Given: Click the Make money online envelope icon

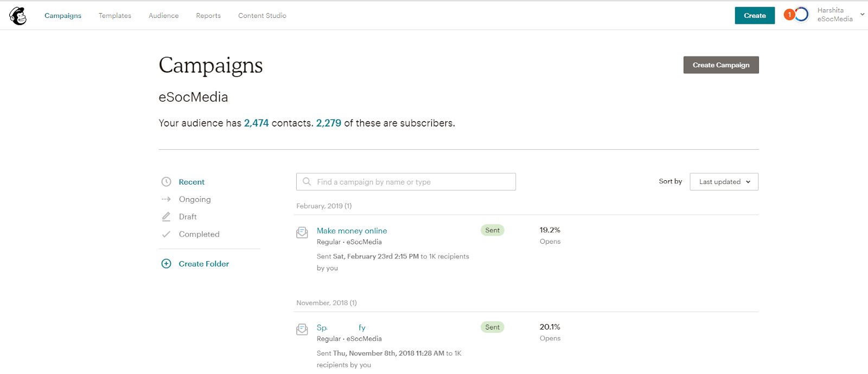Looking at the screenshot, I should pos(302,233).
